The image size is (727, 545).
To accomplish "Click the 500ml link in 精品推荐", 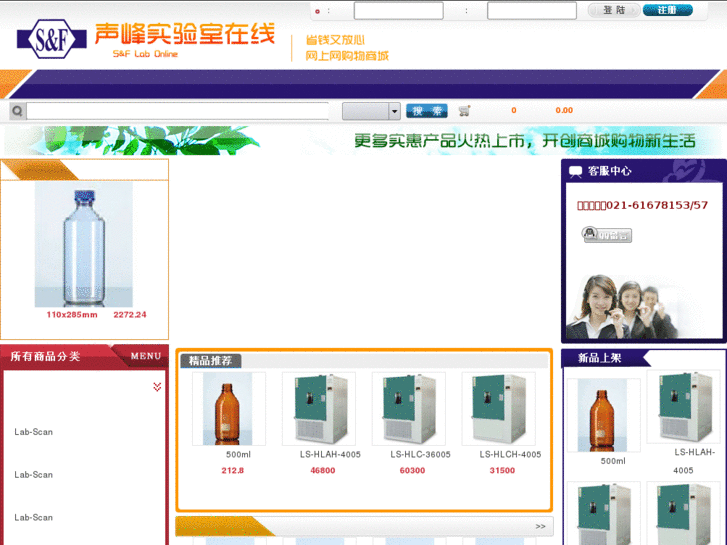I will pos(238,455).
